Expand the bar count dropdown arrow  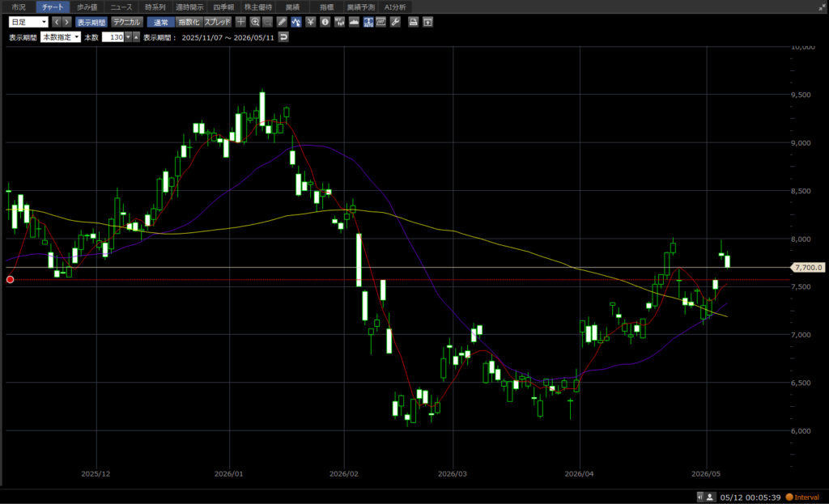128,37
